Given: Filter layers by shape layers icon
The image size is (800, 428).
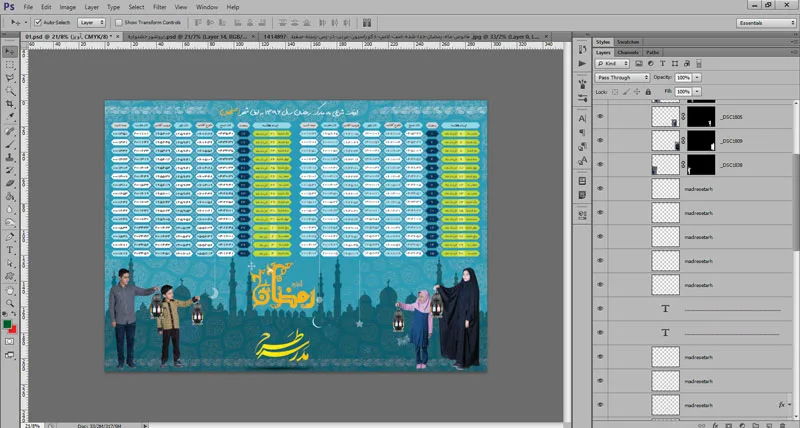Looking at the screenshot, I should [675, 64].
